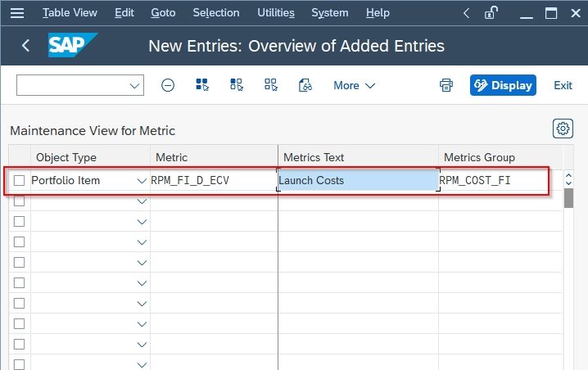This screenshot has height=370, width=588.
Task: Tick the ninth row checkbox
Action: pyautogui.click(x=19, y=344)
